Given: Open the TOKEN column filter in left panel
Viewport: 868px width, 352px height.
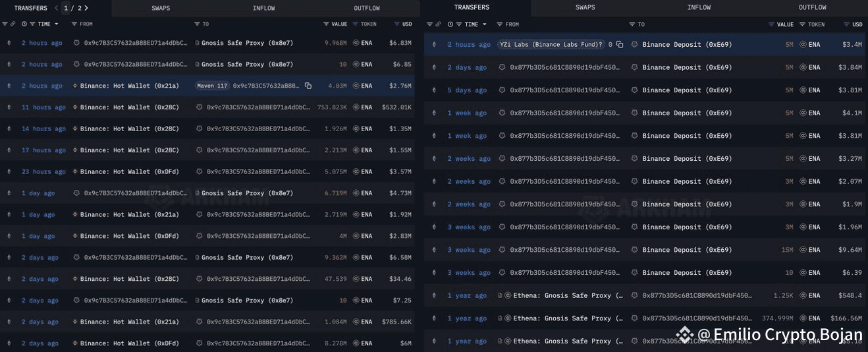Looking at the screenshot, I should click(356, 24).
